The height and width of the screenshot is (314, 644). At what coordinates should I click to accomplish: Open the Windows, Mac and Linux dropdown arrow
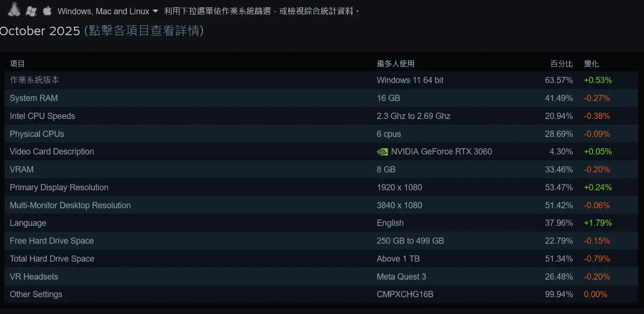click(155, 11)
